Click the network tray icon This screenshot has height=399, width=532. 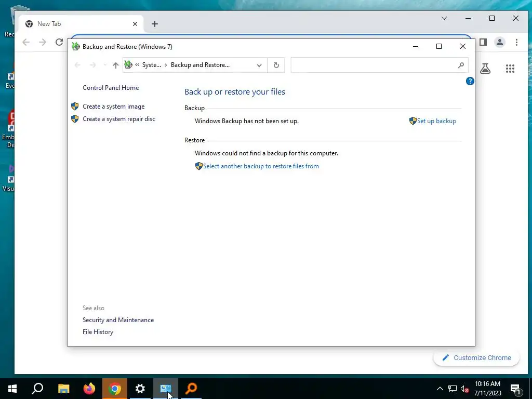(x=453, y=389)
